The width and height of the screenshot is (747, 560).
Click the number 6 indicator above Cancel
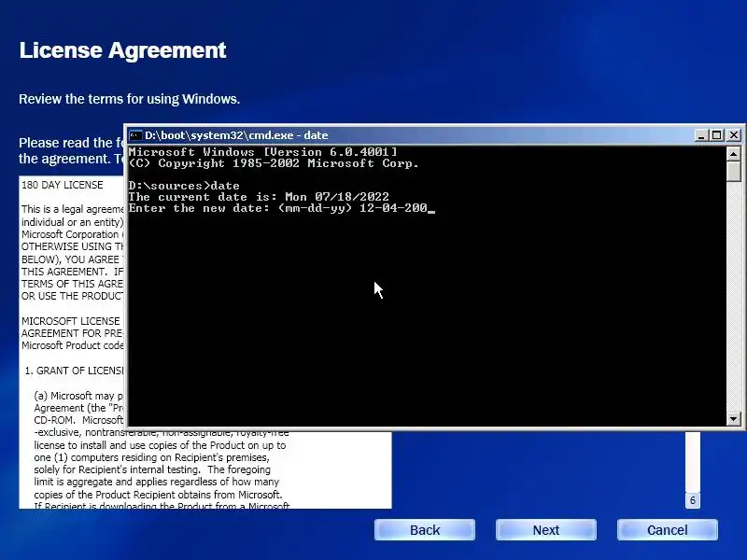[x=693, y=500]
